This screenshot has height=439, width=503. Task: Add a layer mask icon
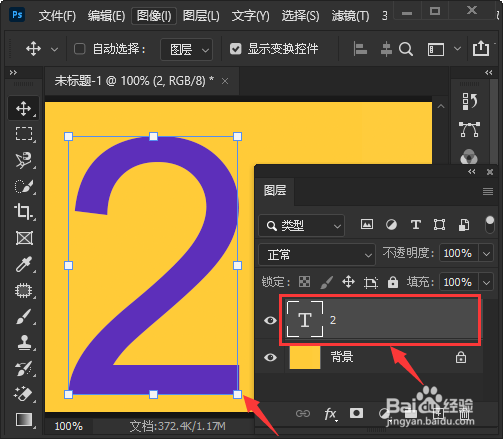(x=356, y=413)
